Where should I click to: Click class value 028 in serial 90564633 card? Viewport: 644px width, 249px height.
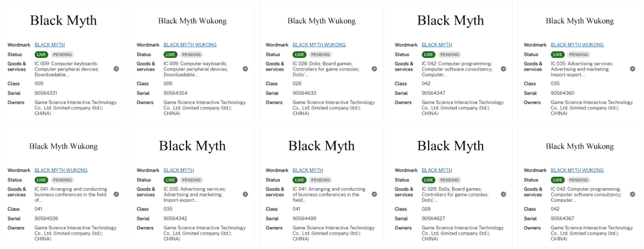[297, 84]
